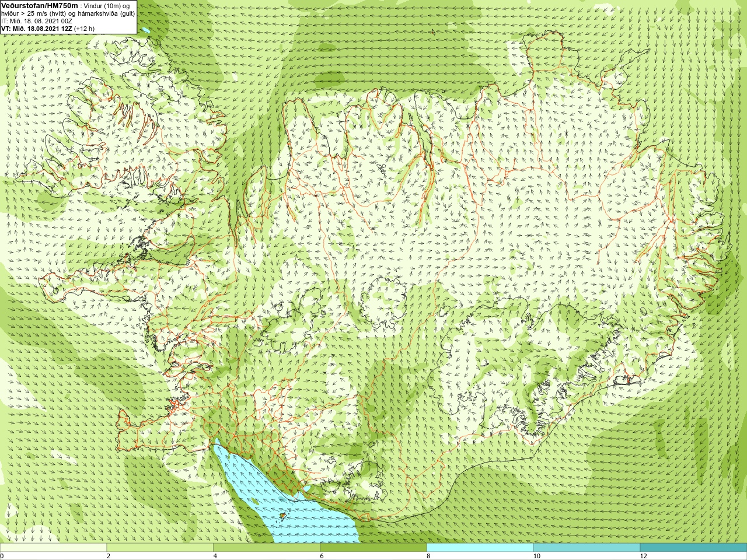Viewport: 747px width, 560px height.
Task: Click the '12' scale label on the legend
Action: coord(643,556)
